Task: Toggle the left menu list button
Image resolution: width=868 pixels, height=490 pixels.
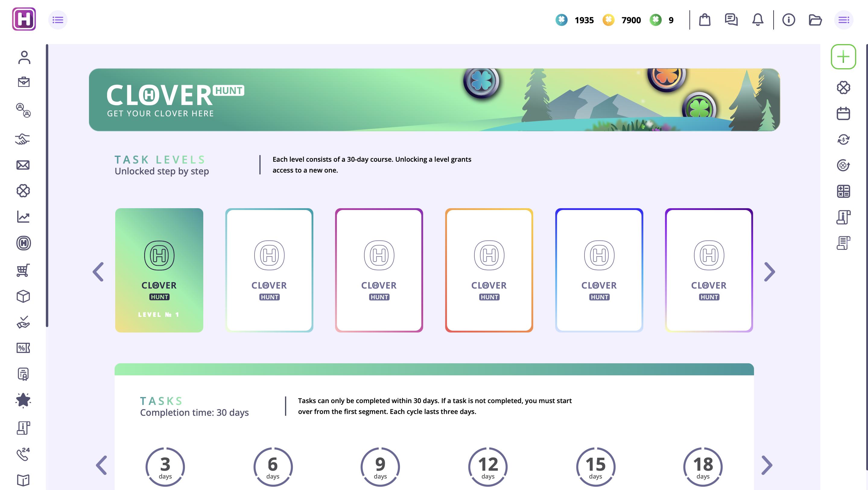Action: coord(58,20)
